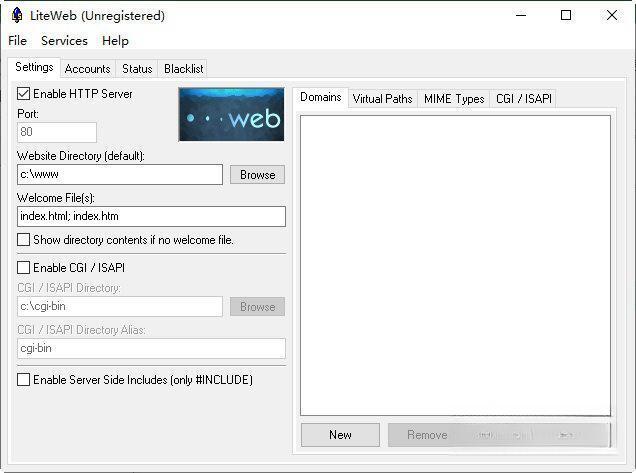Screen dimensions: 636x473
Task: Open the Help menu
Action: pos(115,41)
